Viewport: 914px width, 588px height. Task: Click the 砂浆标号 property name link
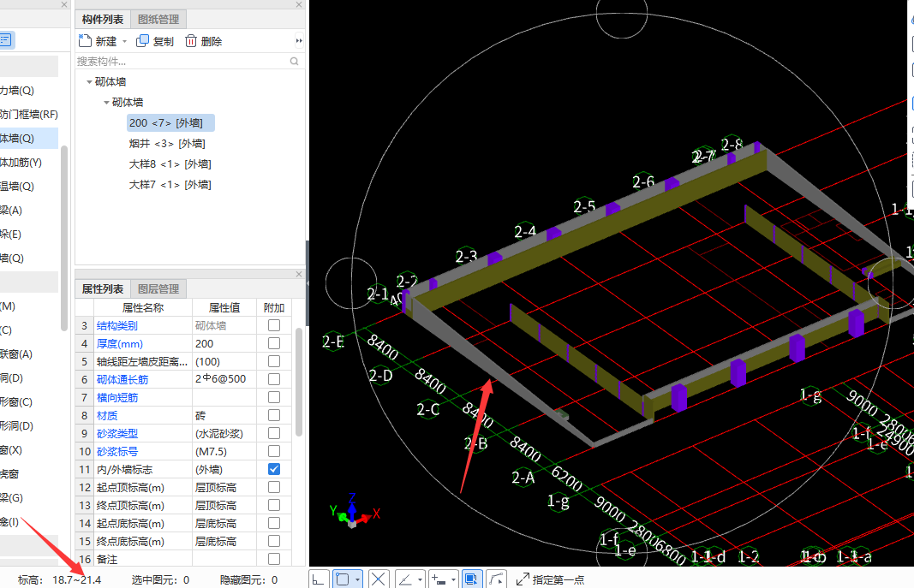(x=117, y=452)
